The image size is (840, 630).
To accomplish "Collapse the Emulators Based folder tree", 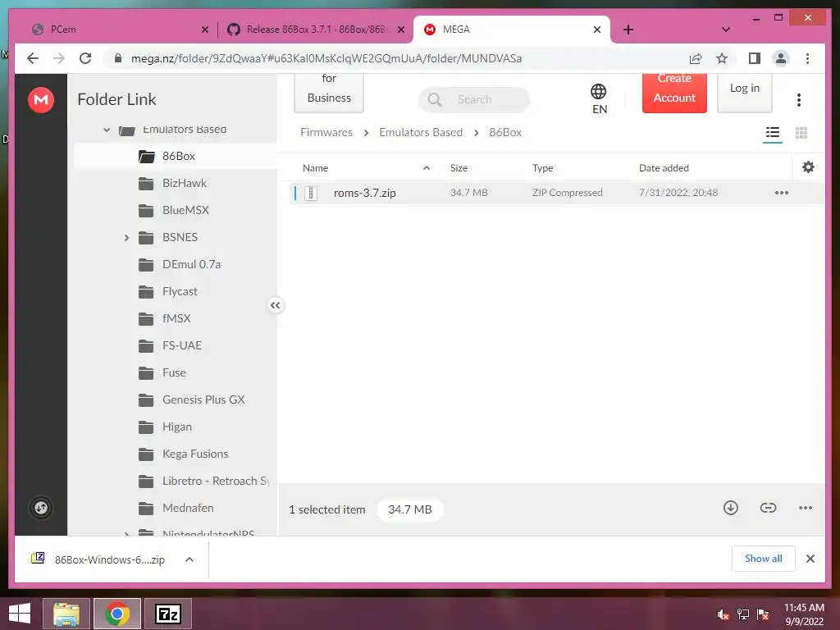I will (x=107, y=130).
